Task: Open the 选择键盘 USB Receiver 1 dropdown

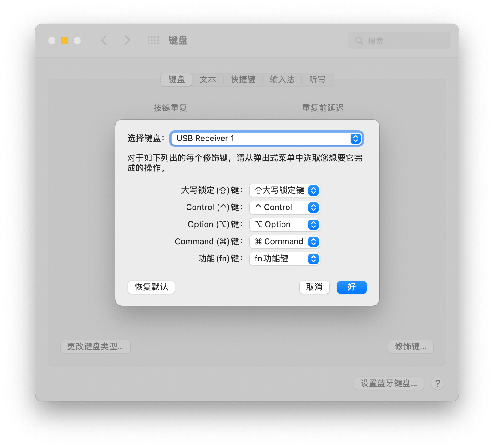Action: 267,139
